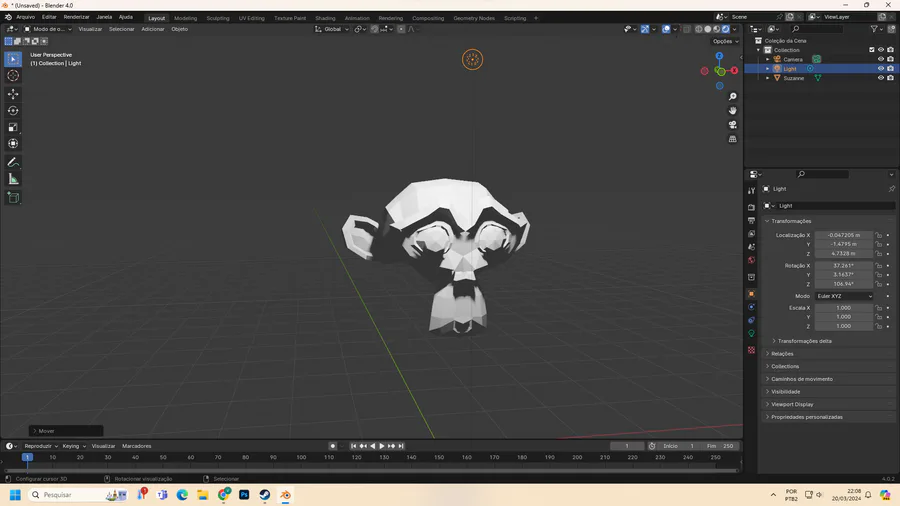Screen dimensions: 900x506
Task: Open the Arquivo menu
Action: [25, 17]
